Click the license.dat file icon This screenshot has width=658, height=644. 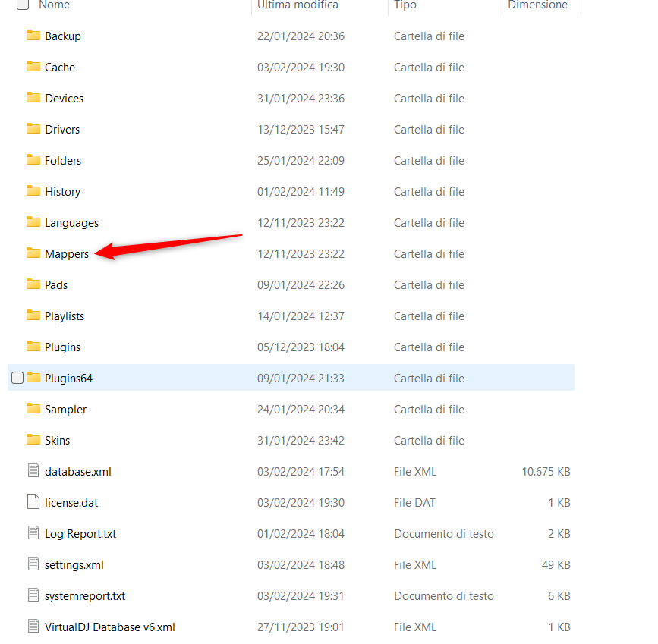click(33, 502)
